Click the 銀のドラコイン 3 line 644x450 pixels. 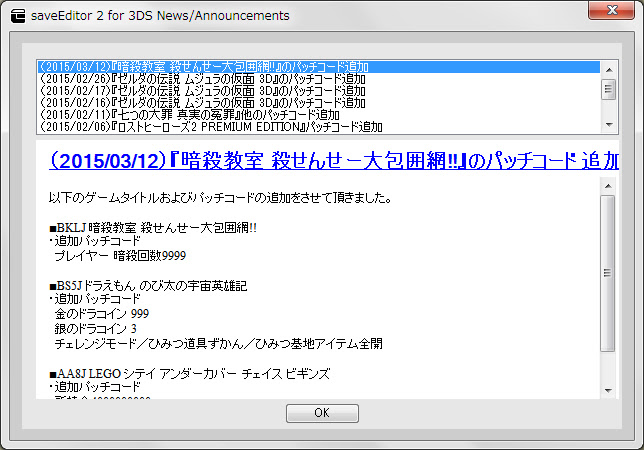click(x=95, y=328)
